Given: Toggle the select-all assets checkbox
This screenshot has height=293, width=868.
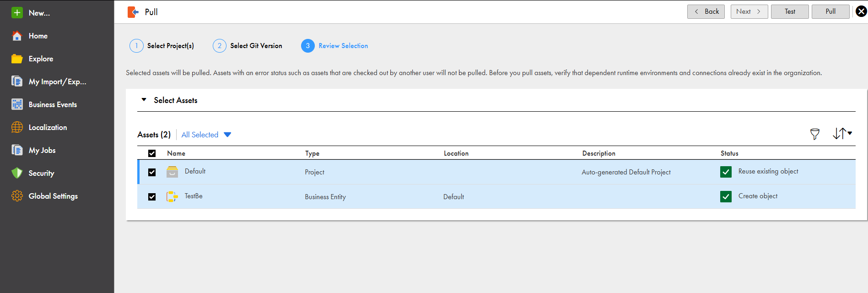Looking at the screenshot, I should tap(152, 153).
